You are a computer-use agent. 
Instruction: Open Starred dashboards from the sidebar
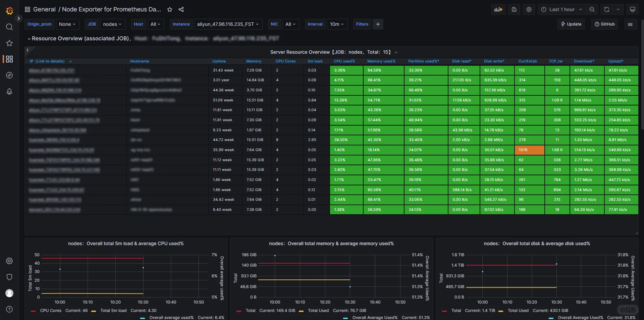click(x=9, y=43)
